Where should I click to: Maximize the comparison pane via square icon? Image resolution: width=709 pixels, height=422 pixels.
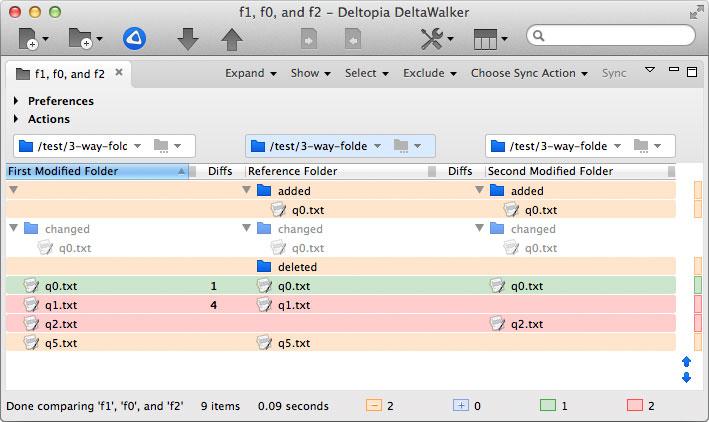692,72
